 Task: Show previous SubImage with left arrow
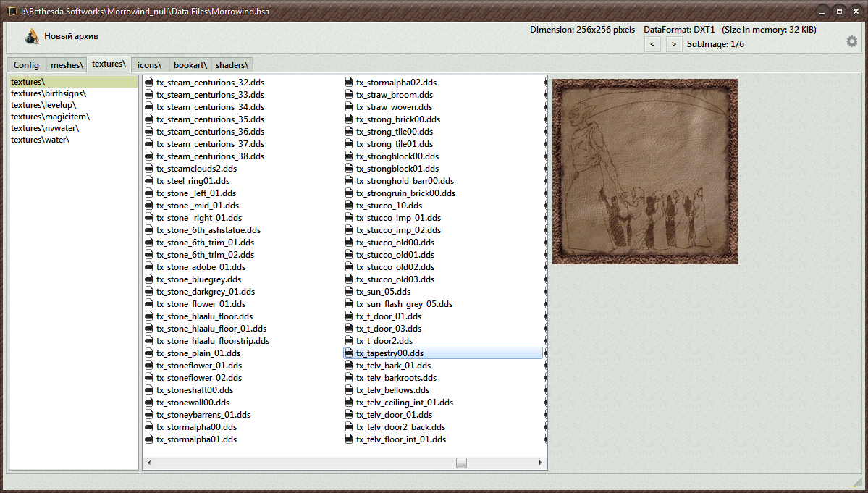tap(653, 44)
